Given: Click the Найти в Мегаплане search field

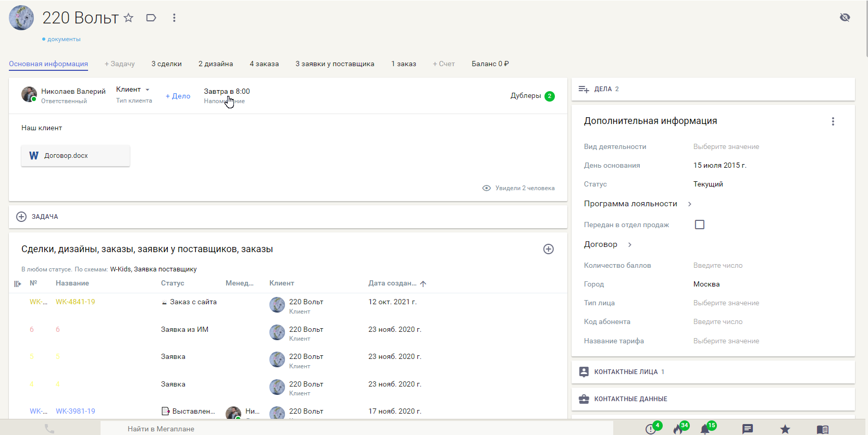Looking at the screenshot, I should click(357, 428).
